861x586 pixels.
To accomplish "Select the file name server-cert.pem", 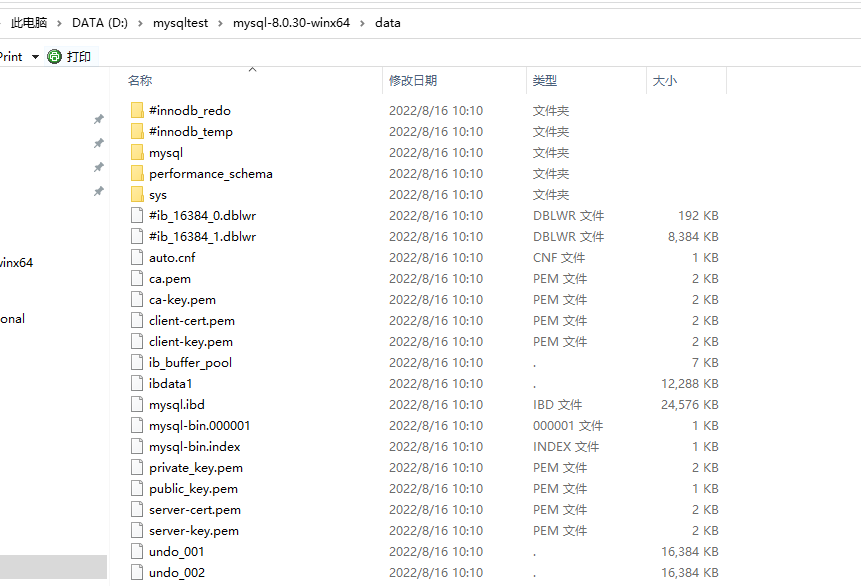I will tap(195, 510).
